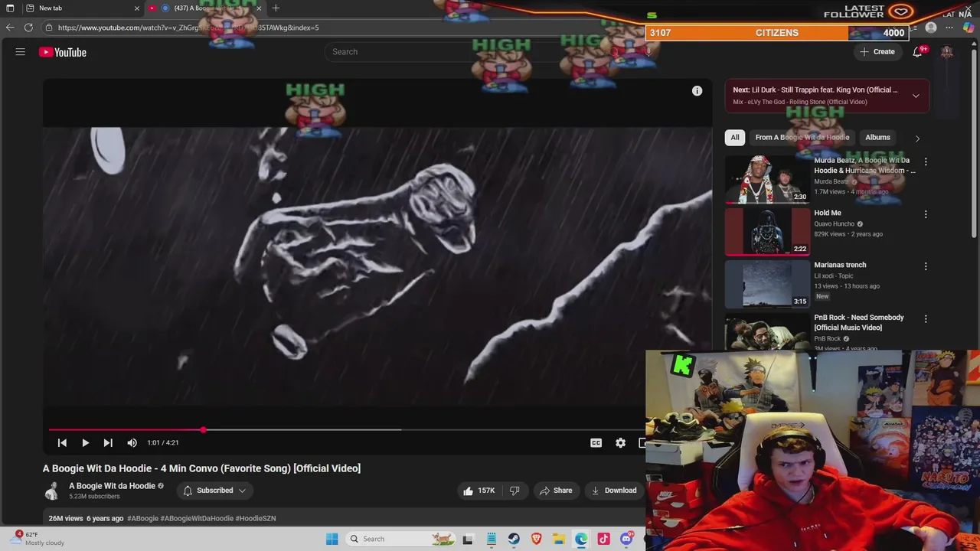The image size is (980, 551).
Task: Click the taskbar Search box
Action: tap(400, 539)
